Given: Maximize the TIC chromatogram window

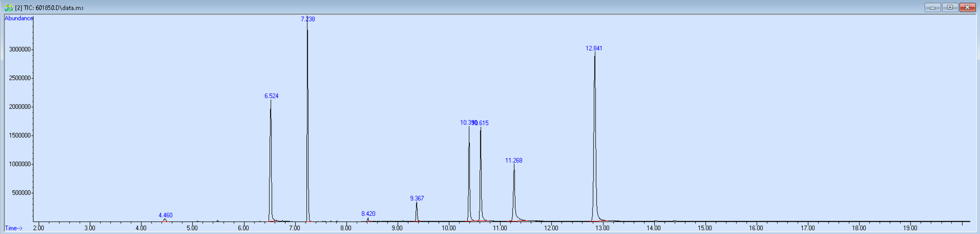Looking at the screenshot, I should point(950,7).
